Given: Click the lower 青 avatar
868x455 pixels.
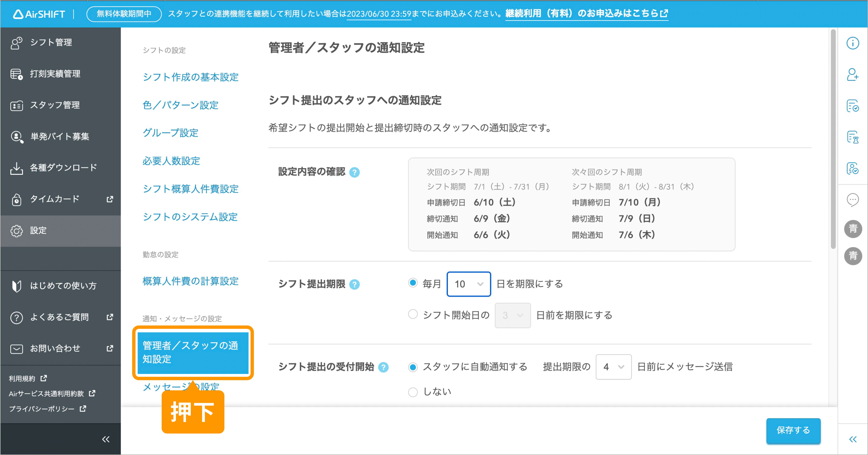Looking at the screenshot, I should tap(853, 256).
